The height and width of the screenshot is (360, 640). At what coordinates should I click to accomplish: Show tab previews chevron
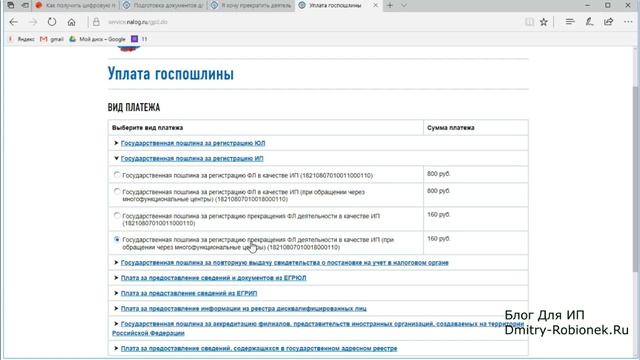coord(404,5)
